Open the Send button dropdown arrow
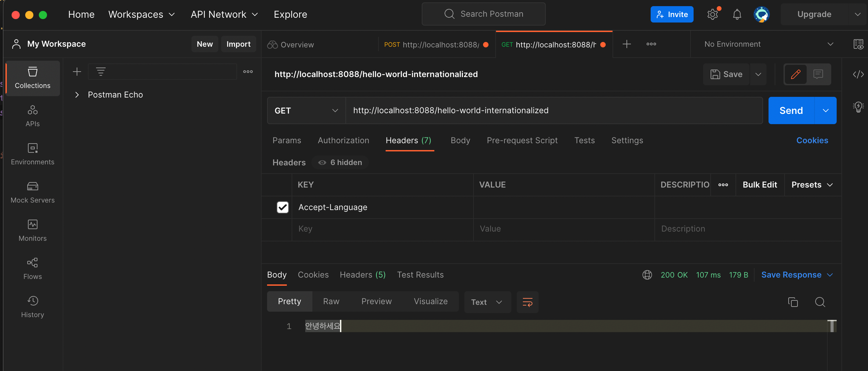 click(x=826, y=110)
